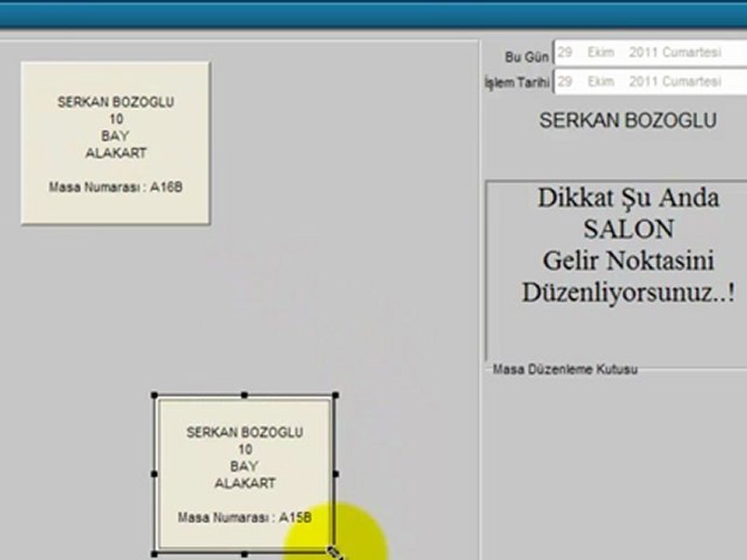Screen dimensions: 747x560
Task: Click the 'Dikkat Şu Anda' warning text
Action: coord(629,198)
